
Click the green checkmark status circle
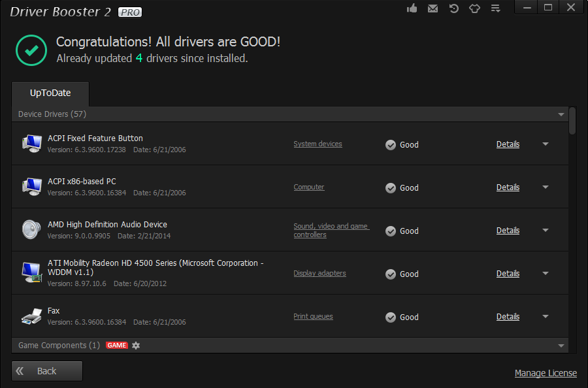[31, 50]
